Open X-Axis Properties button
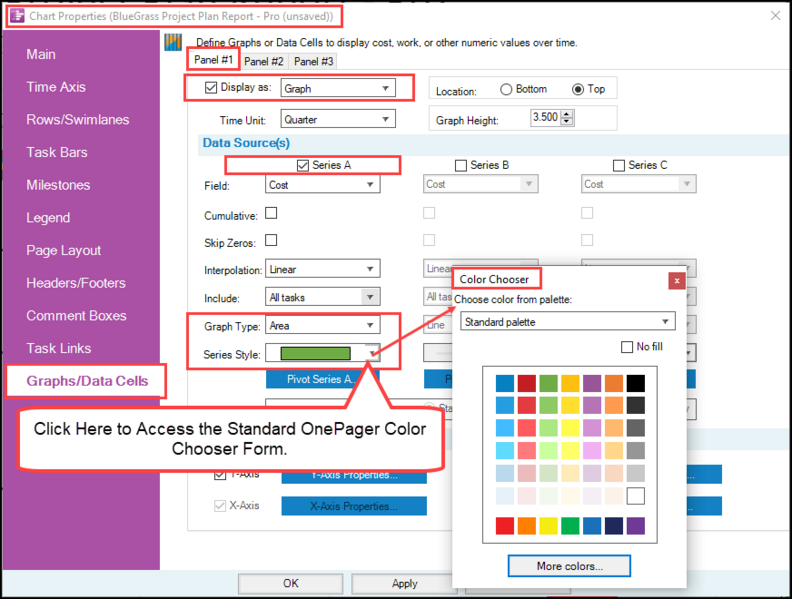This screenshot has height=599, width=792. point(354,506)
